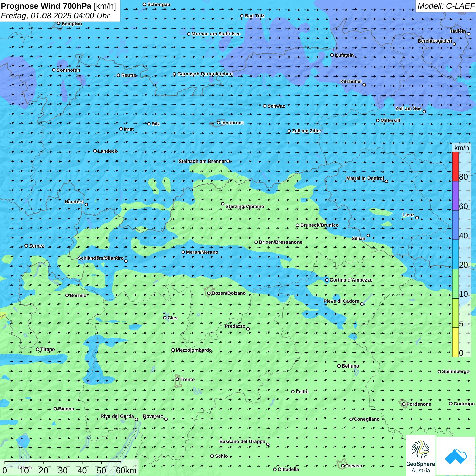Viewport: 476px width, 476px height.
Task: Click the 'km/h' legend heading
Action: click(x=461, y=148)
